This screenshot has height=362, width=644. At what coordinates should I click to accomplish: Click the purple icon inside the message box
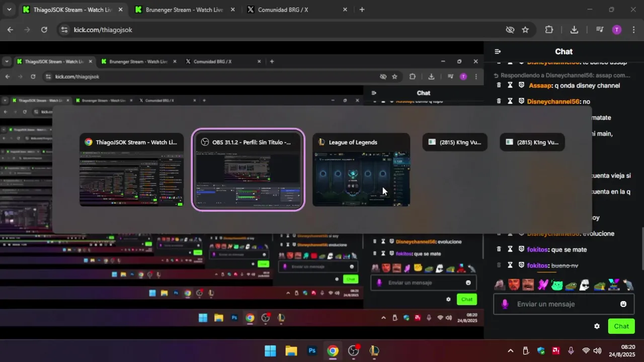point(505,304)
